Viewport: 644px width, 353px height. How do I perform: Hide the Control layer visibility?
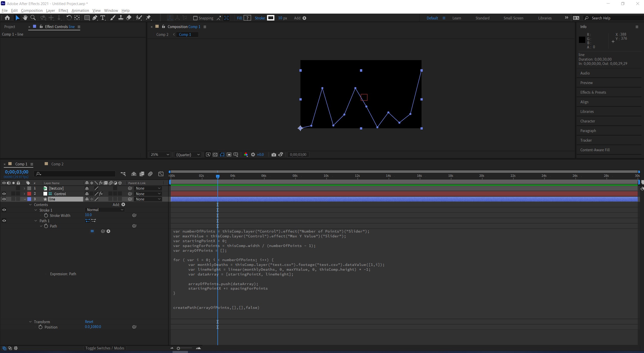4,194
